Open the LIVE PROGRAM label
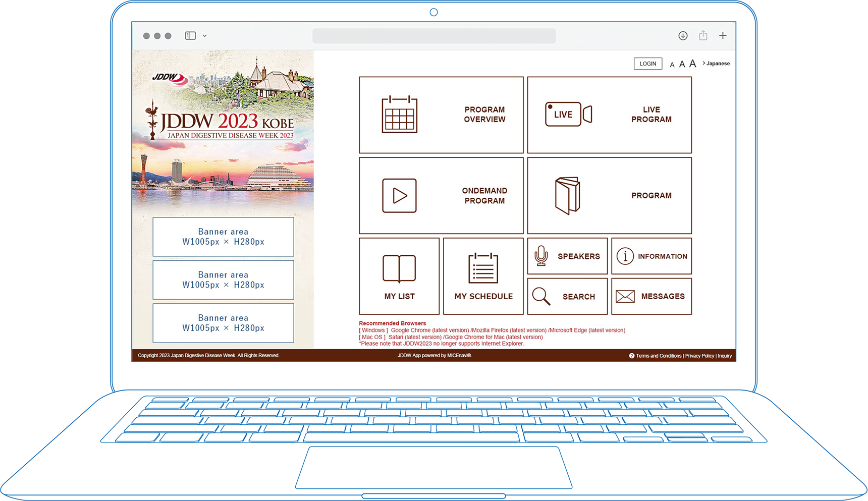The width and height of the screenshot is (868, 501). (x=651, y=115)
